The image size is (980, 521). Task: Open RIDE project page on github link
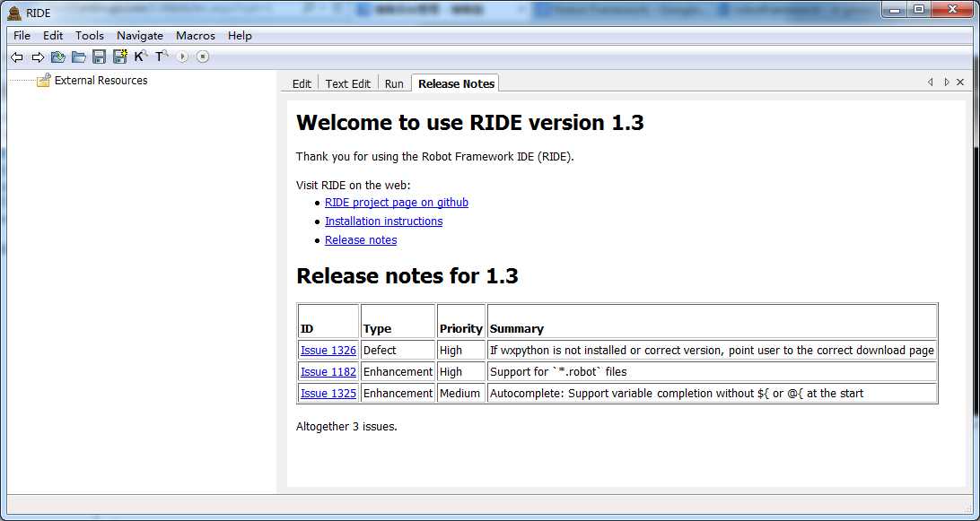tap(397, 203)
